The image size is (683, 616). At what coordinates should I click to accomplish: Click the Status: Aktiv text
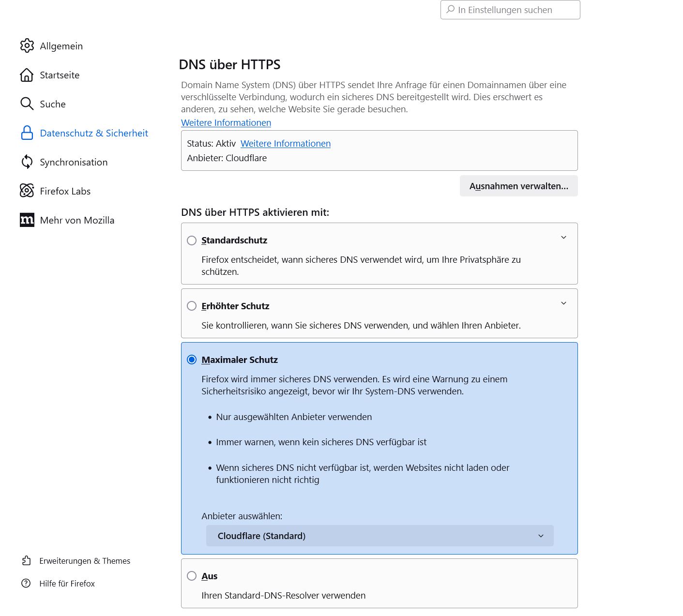pos(211,144)
